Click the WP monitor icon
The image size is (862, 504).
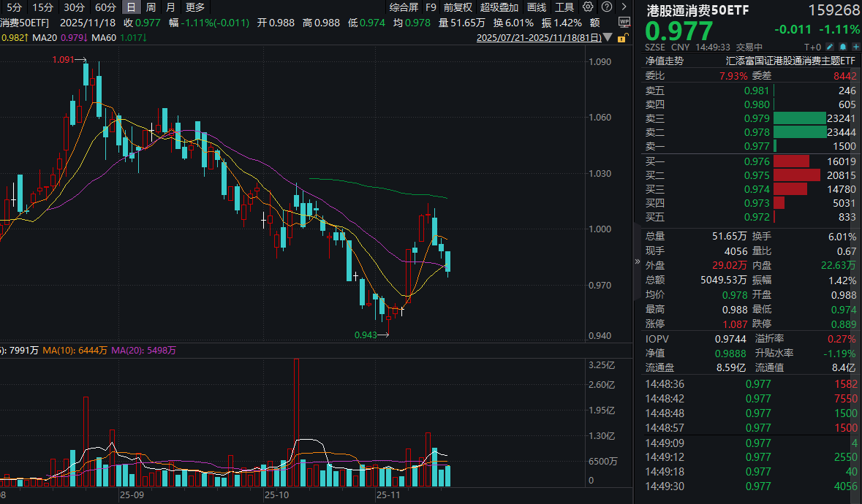(624, 23)
